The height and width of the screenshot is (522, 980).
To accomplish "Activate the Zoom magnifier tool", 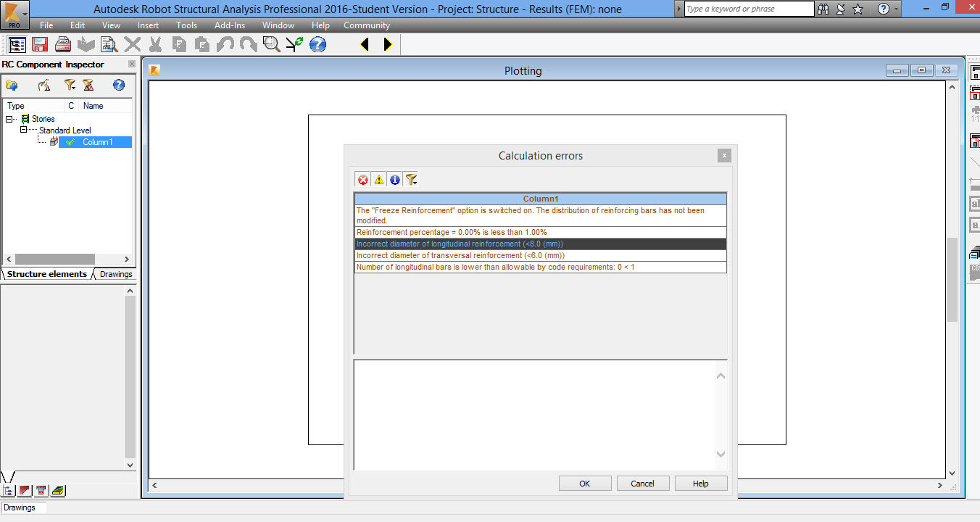I will coord(271,44).
